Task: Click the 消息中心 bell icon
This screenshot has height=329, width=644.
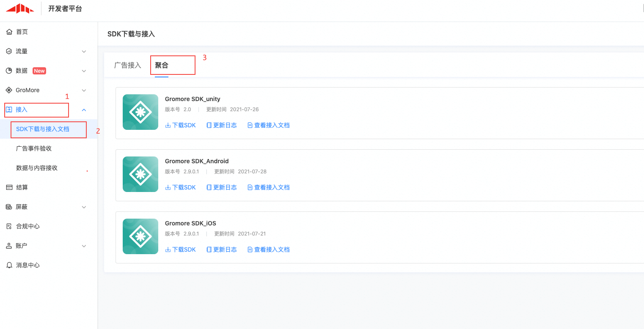Action: point(9,265)
